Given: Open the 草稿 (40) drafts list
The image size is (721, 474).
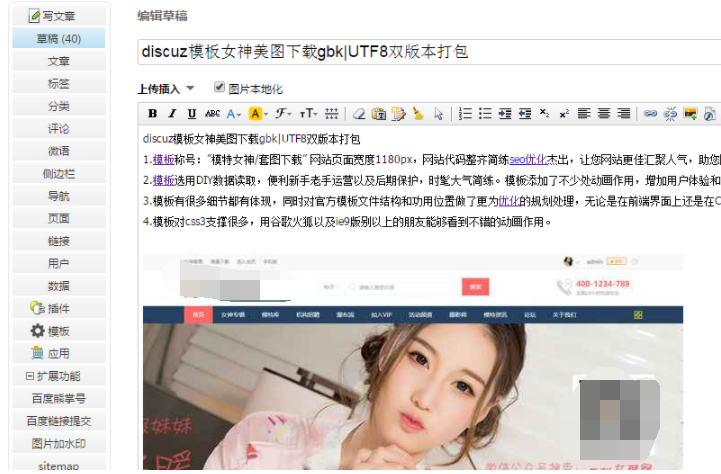Looking at the screenshot, I should pyautogui.click(x=59, y=39).
